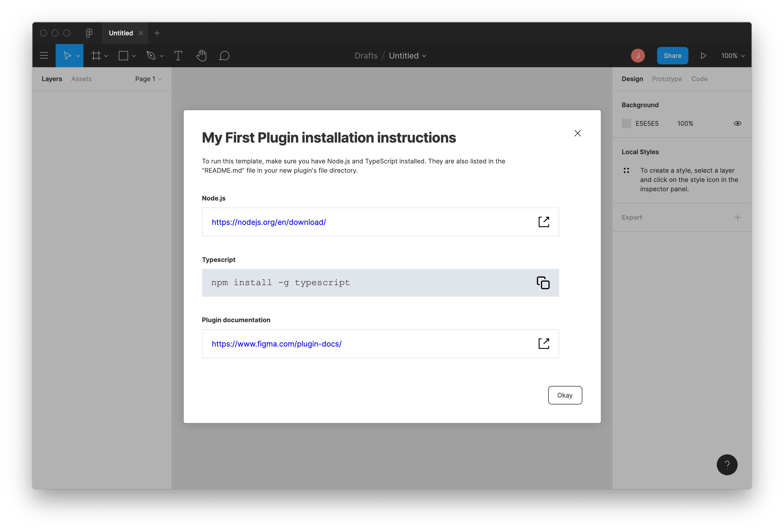Select the Comment tool
This screenshot has width=784, height=532.
point(224,56)
